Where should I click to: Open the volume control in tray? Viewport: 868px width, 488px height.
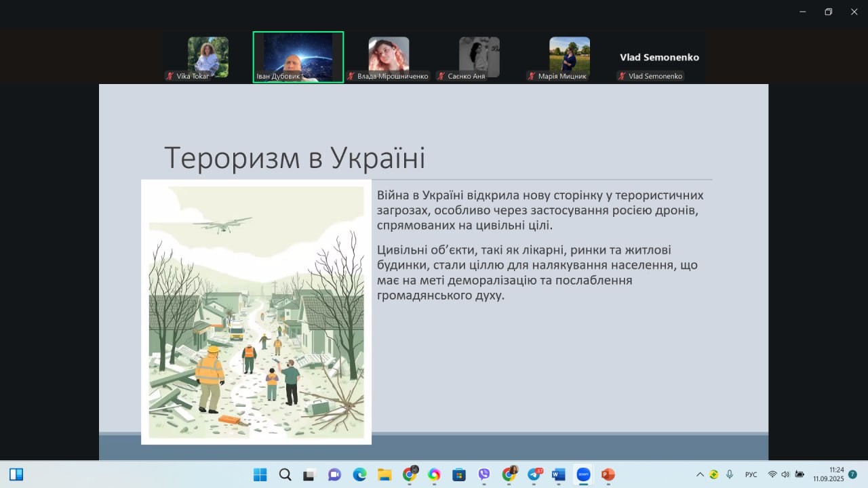point(785,474)
